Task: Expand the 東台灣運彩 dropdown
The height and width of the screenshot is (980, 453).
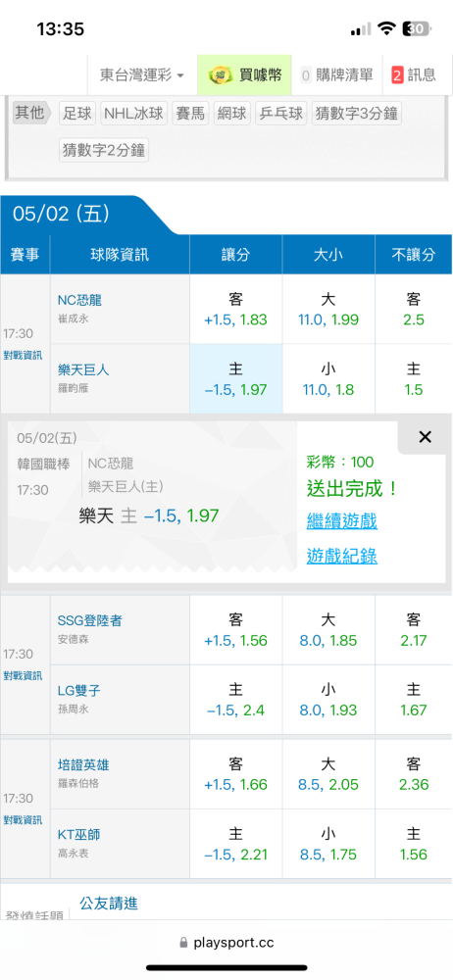Action: (x=142, y=75)
